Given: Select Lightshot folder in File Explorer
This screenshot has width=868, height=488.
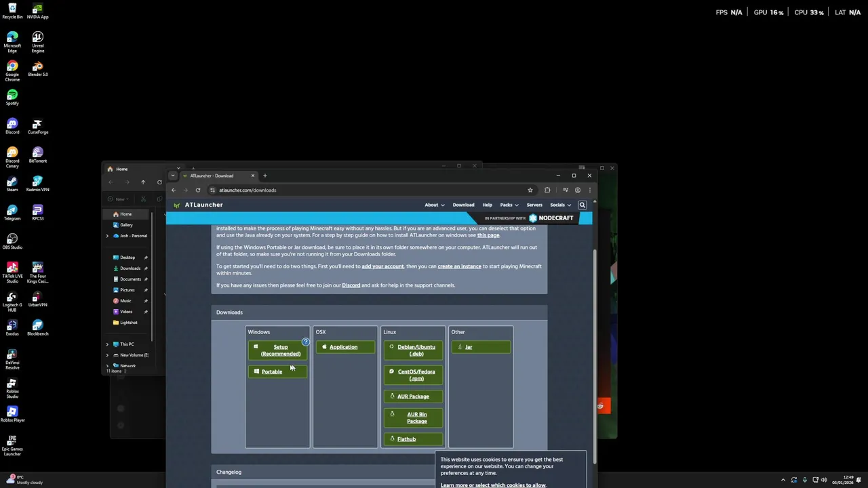Looking at the screenshot, I should (x=129, y=323).
